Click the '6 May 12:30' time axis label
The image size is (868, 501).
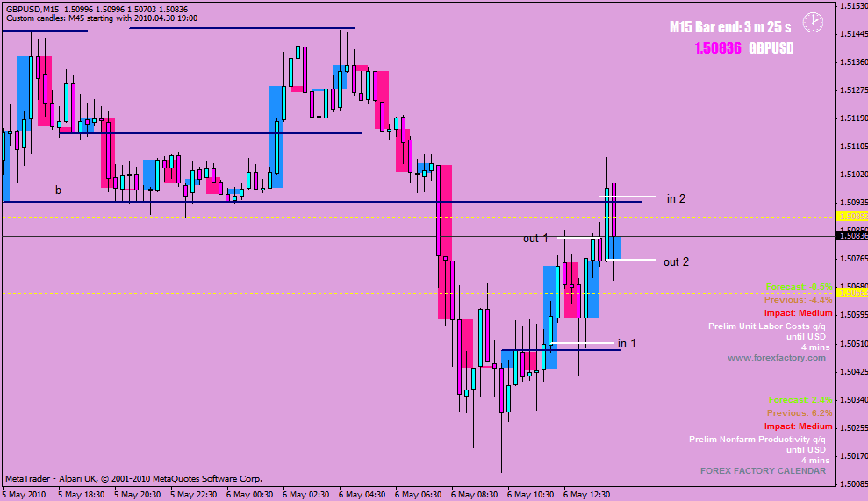click(587, 494)
